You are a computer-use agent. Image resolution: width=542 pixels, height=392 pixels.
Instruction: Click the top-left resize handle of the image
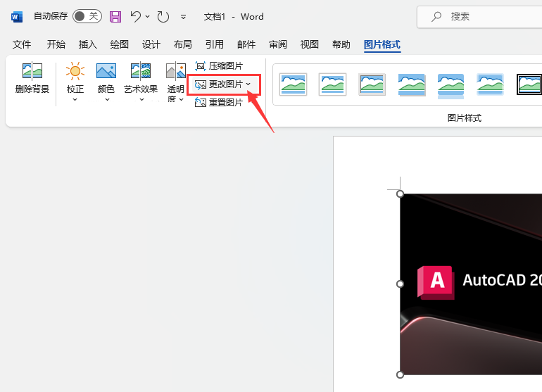click(400, 194)
